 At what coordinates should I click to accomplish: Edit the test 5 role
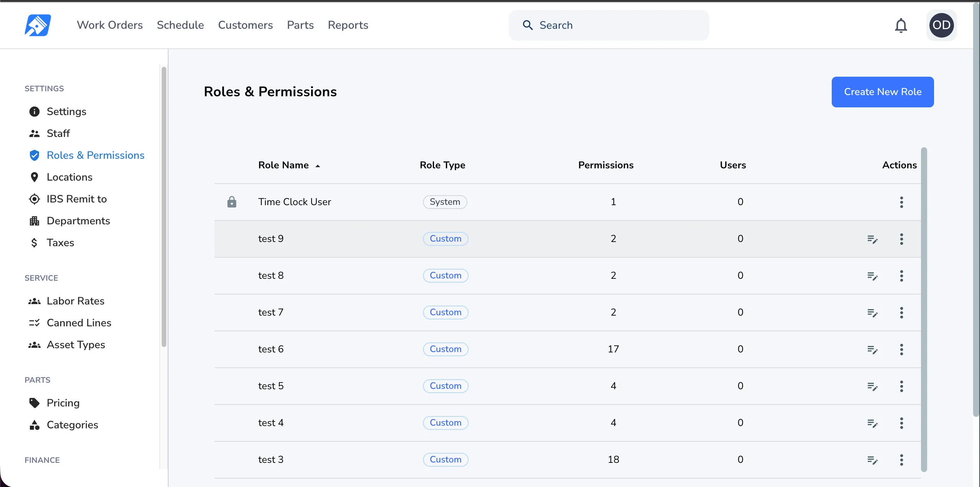click(872, 387)
